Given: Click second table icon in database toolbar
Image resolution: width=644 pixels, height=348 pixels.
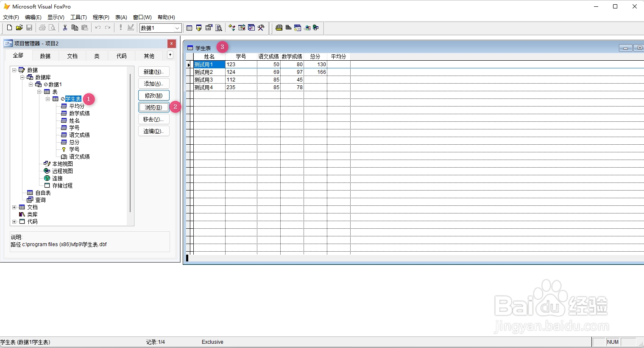Looking at the screenshot, I should (x=288, y=28).
